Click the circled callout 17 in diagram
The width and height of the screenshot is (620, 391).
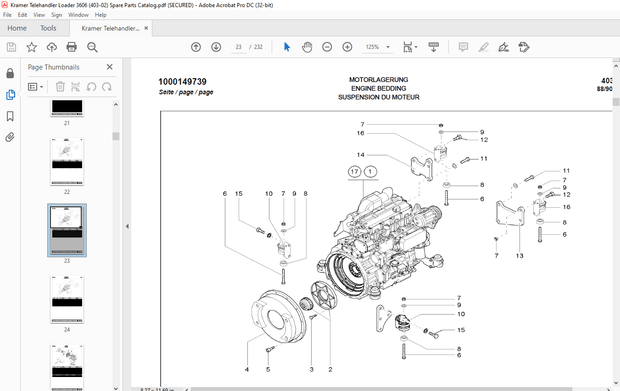tap(354, 172)
